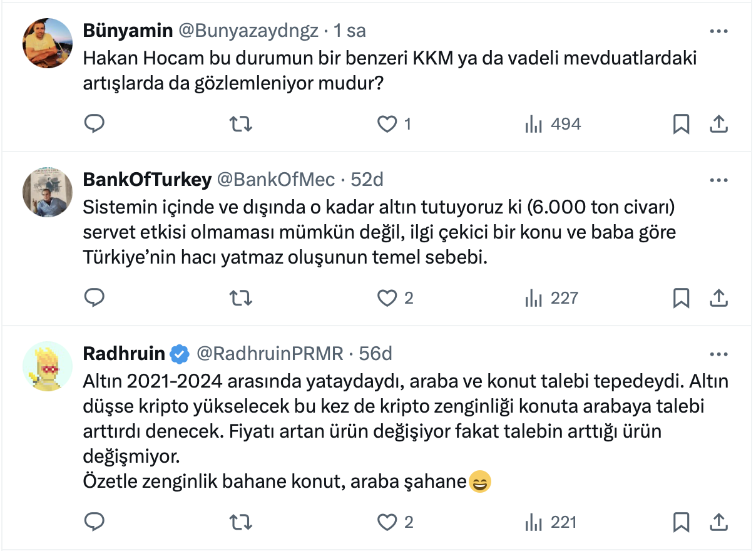Open Radhruin's profile name link
The image size is (756, 551).
[x=123, y=354]
